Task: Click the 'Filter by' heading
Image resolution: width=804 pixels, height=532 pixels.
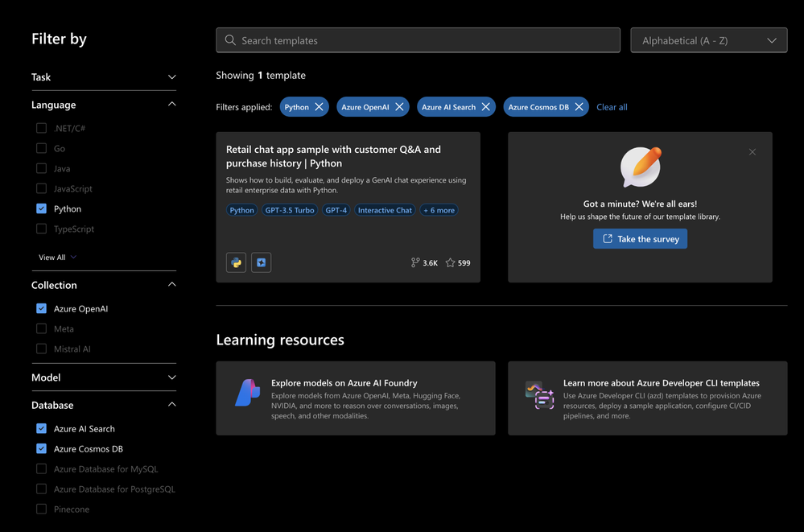Action: click(x=59, y=39)
